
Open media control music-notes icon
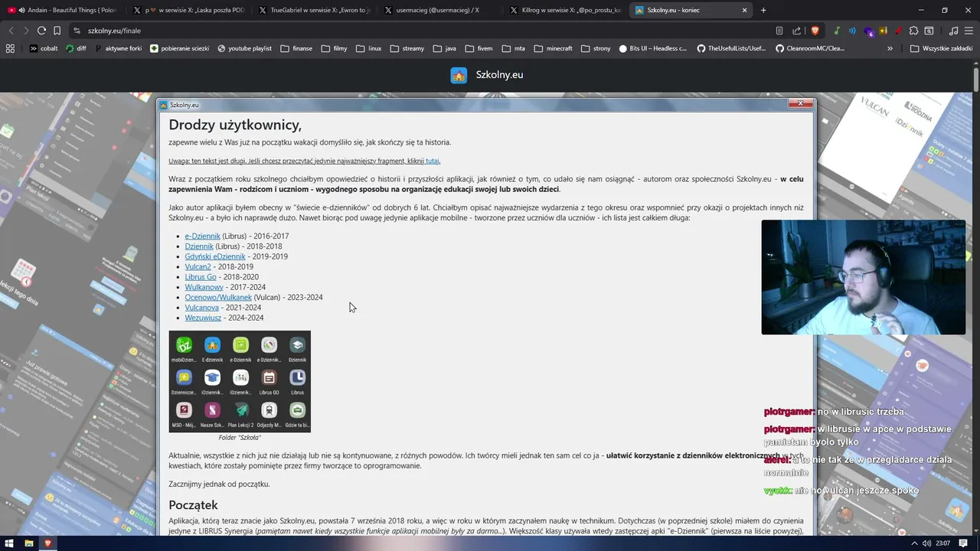[953, 31]
